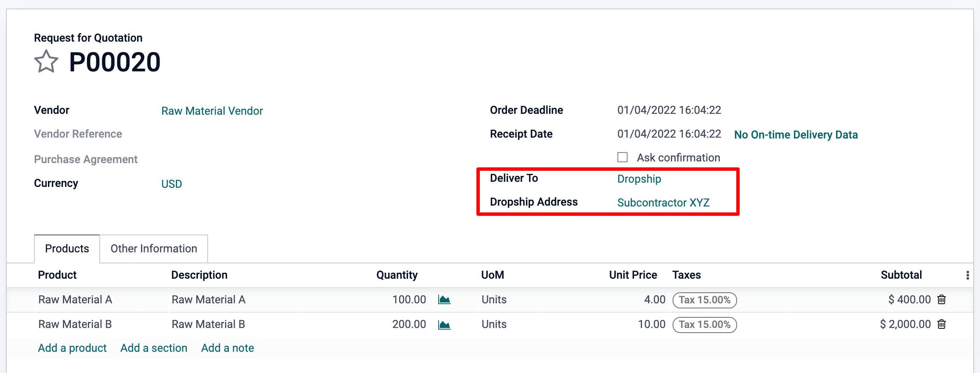Delete the Raw Material A line
This screenshot has width=980, height=373.
941,300
